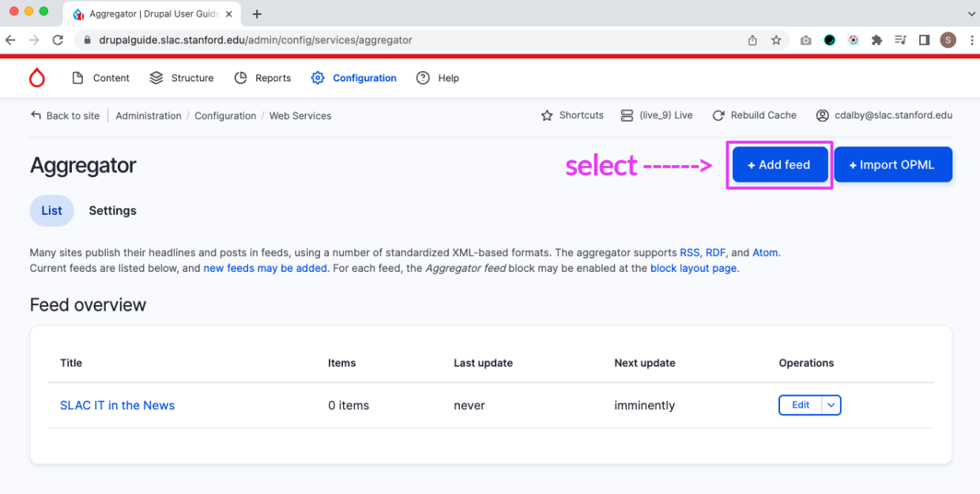This screenshot has width=980, height=494.
Task: Expand the browser tab list chevron
Action: pos(971,13)
